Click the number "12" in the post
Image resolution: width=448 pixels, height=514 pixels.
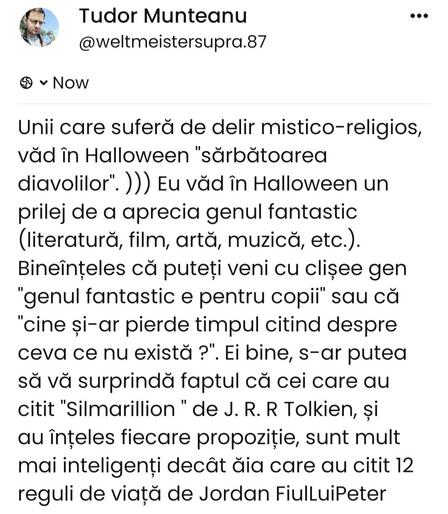click(x=403, y=465)
